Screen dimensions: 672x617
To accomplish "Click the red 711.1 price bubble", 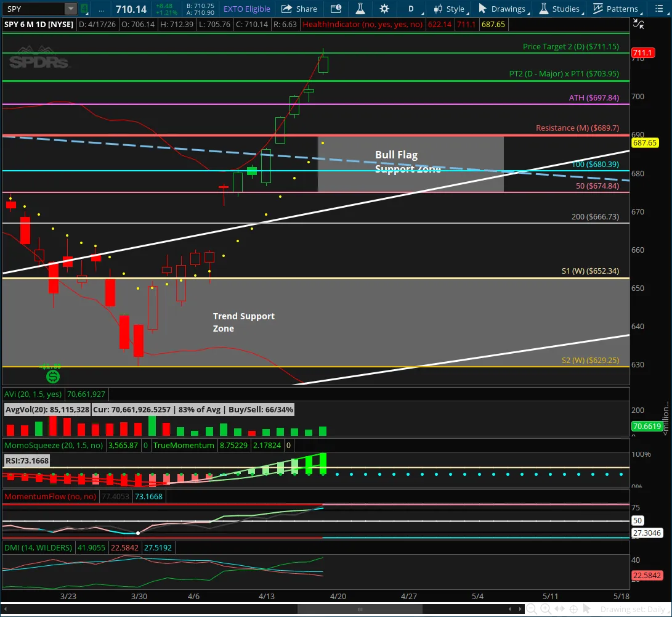I will (x=643, y=53).
